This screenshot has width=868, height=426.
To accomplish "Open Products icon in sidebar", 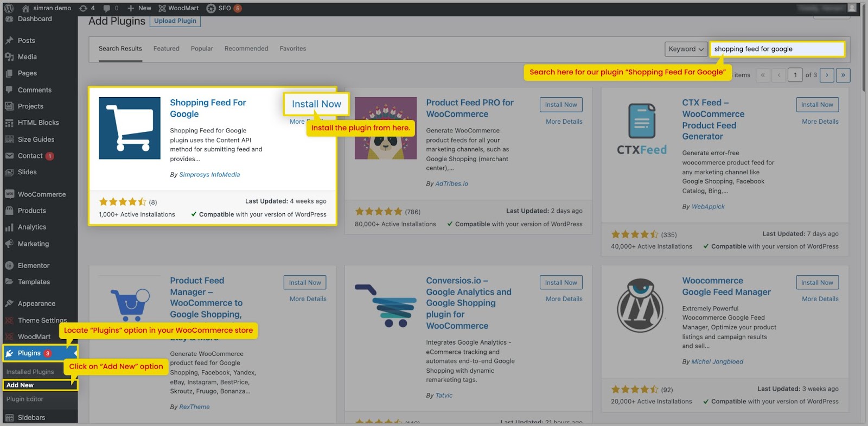I will click(x=9, y=211).
